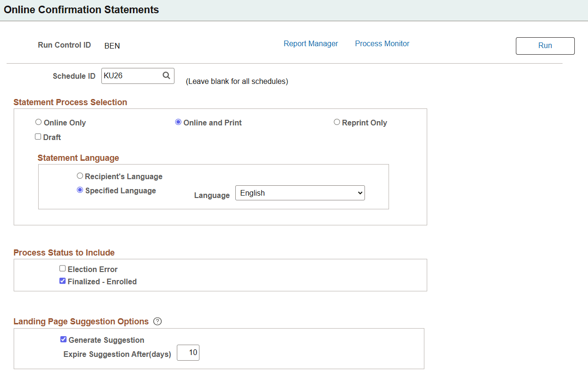Choose the Reprint Only radio button
588x380 pixels.
point(337,122)
